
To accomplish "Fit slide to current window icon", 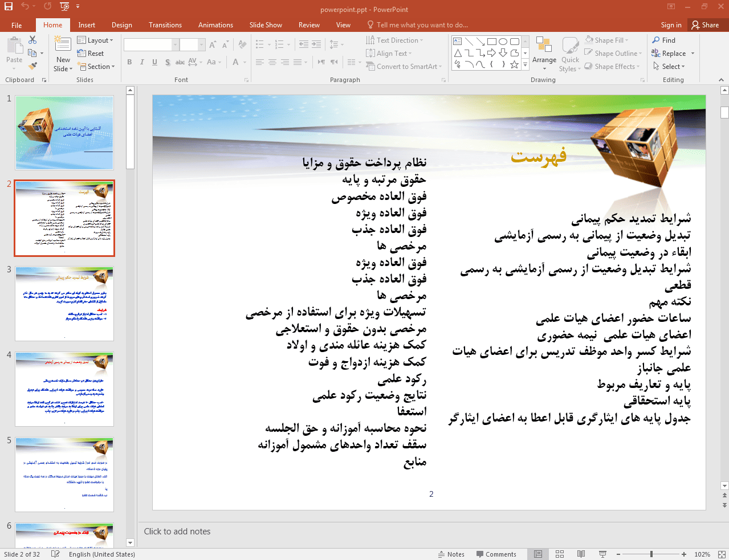I will [722, 554].
